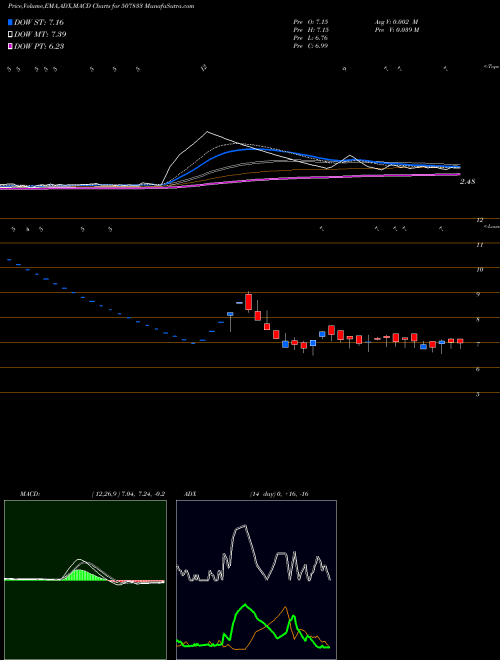Click the blue DOW ST legend swatch
Screen dimensions: 500x660
pyautogui.click(x=11, y=22)
